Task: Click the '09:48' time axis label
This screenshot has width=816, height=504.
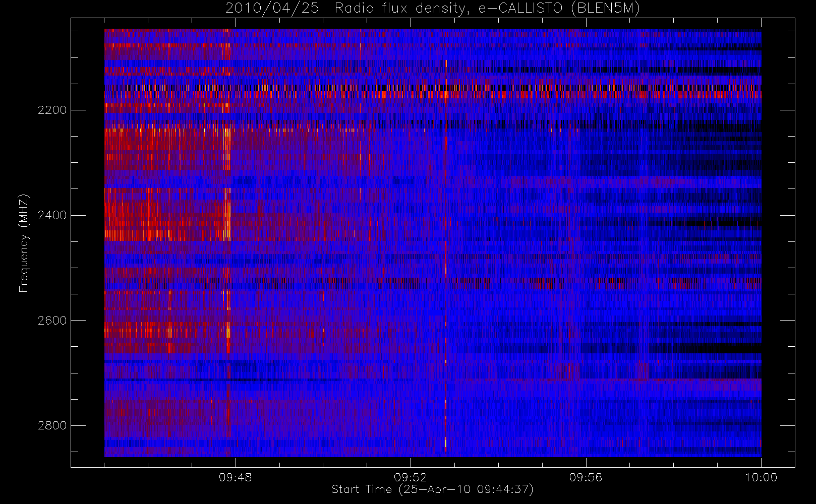Action: [x=236, y=477]
